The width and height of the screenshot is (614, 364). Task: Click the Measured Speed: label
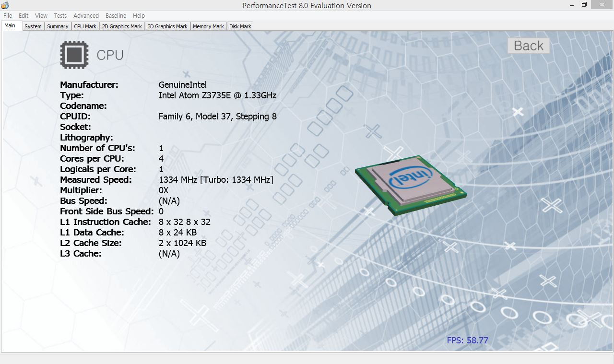(96, 180)
